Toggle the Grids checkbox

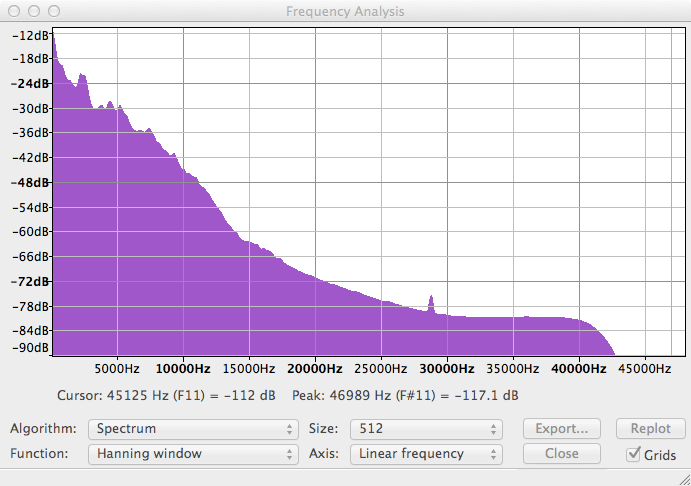click(x=634, y=454)
